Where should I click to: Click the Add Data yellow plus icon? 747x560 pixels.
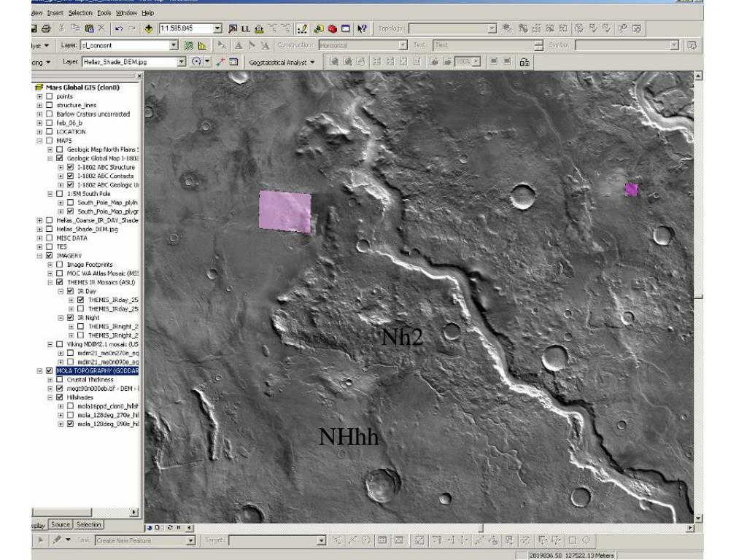(149, 28)
